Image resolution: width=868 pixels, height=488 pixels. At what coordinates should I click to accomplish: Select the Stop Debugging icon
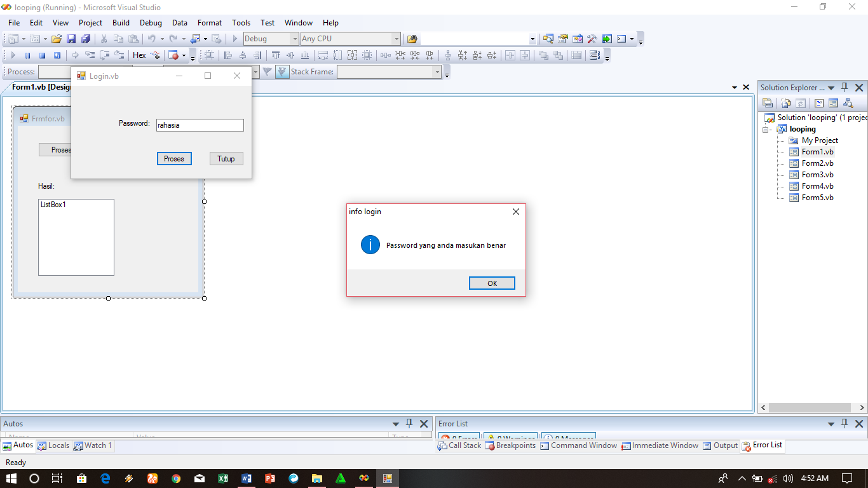point(43,55)
